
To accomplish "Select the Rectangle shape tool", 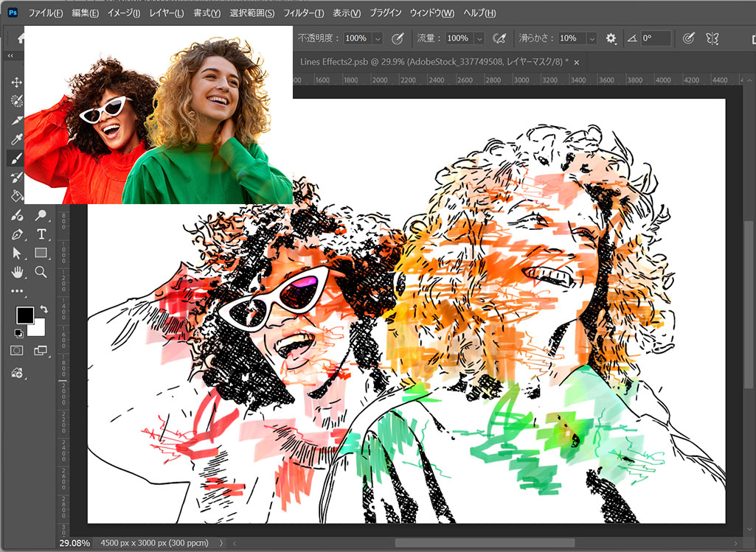I will [x=41, y=253].
